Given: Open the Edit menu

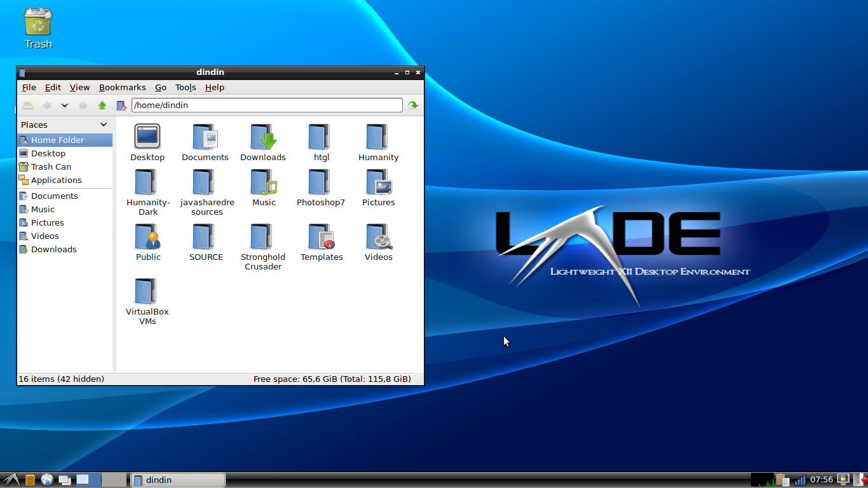Looking at the screenshot, I should (53, 88).
